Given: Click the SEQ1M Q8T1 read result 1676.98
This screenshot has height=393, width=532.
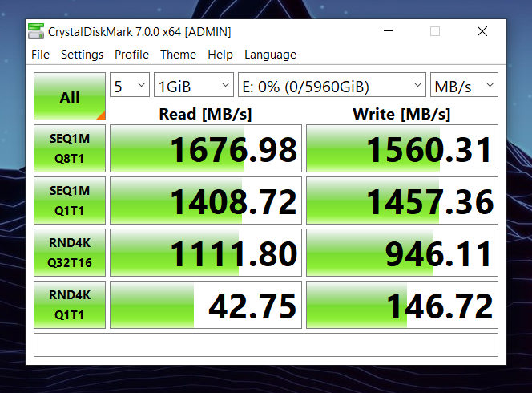Looking at the screenshot, I should 206,148.
